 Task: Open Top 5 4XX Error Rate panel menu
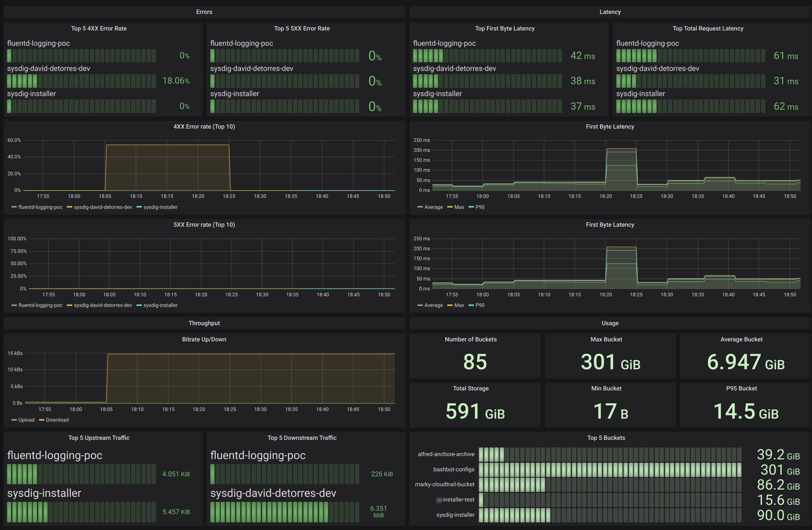[99, 29]
